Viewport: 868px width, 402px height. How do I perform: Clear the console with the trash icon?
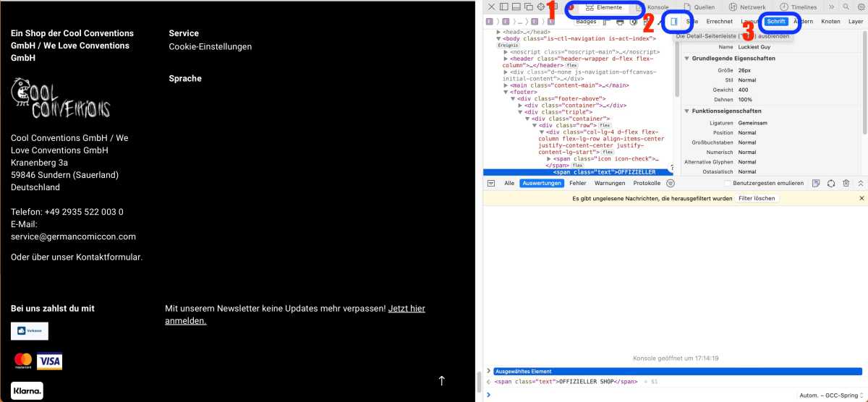tap(846, 183)
